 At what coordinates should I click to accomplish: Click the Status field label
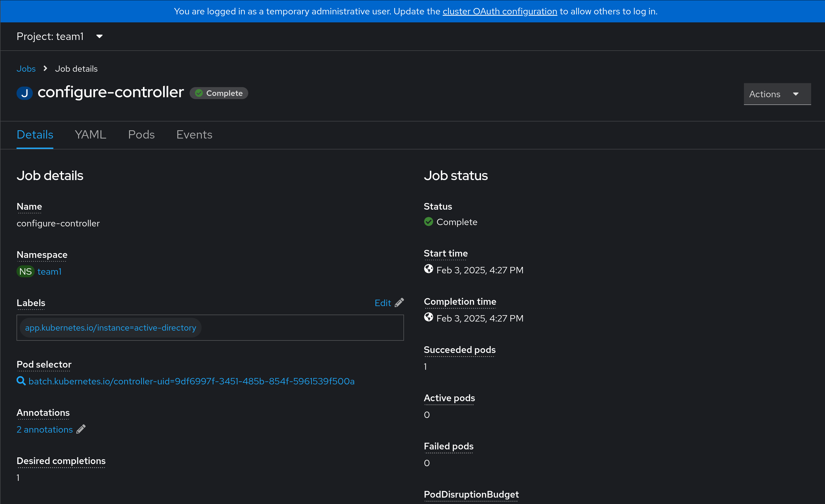point(438,206)
